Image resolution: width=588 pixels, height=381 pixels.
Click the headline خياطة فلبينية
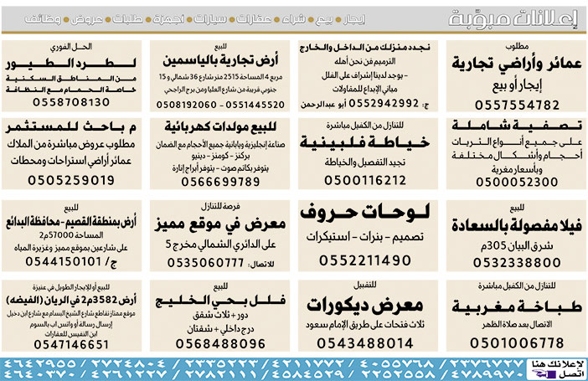[364, 142]
